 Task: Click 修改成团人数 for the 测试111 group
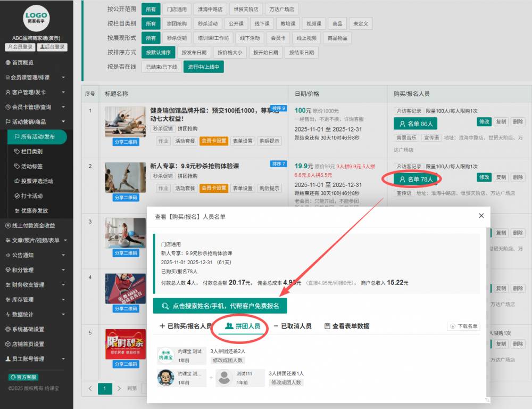[286, 382]
